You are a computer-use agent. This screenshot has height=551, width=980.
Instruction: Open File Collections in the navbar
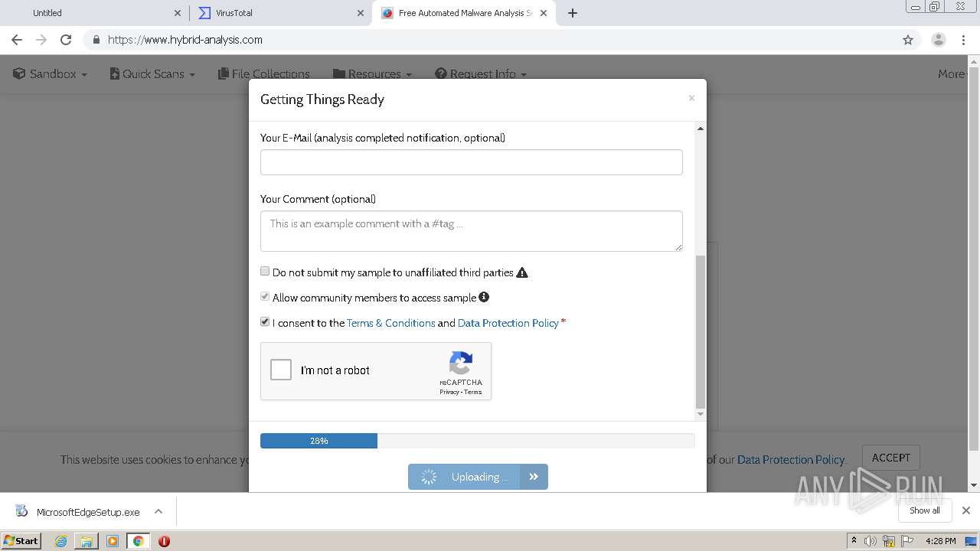(264, 74)
